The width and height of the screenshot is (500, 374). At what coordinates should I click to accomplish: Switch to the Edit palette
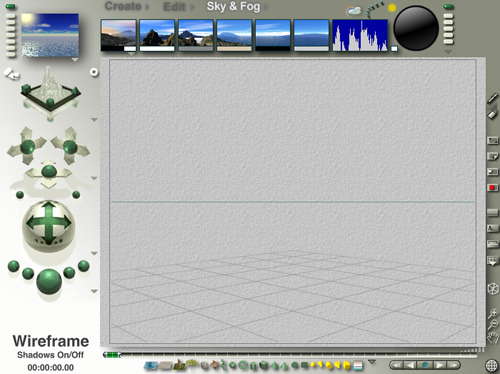(174, 7)
